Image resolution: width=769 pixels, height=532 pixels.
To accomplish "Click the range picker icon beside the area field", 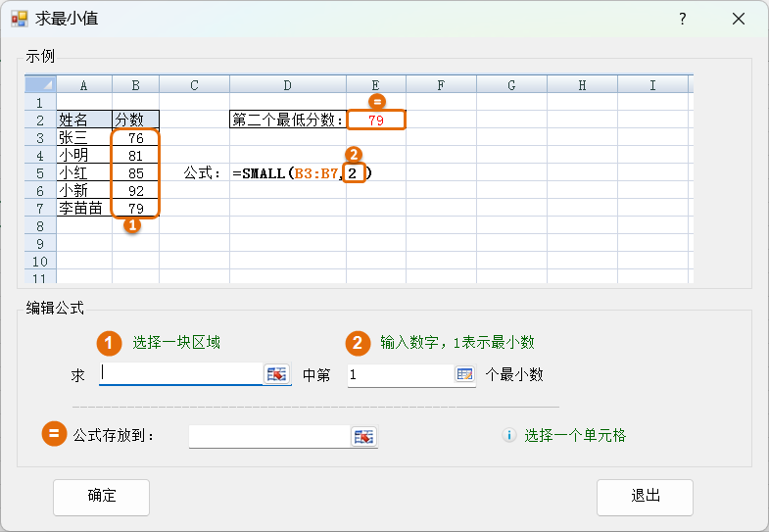I will (x=277, y=374).
